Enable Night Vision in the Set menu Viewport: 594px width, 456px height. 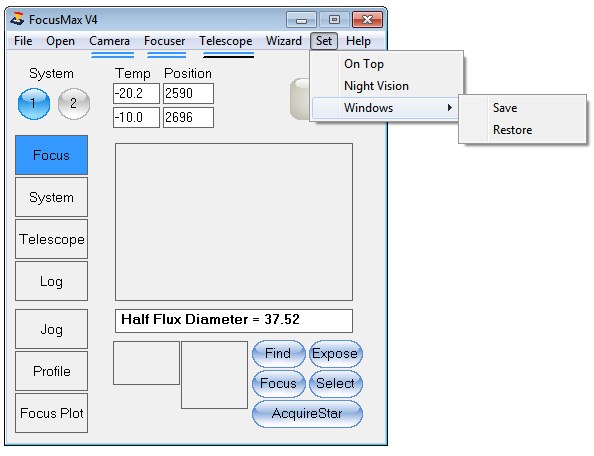click(x=376, y=86)
